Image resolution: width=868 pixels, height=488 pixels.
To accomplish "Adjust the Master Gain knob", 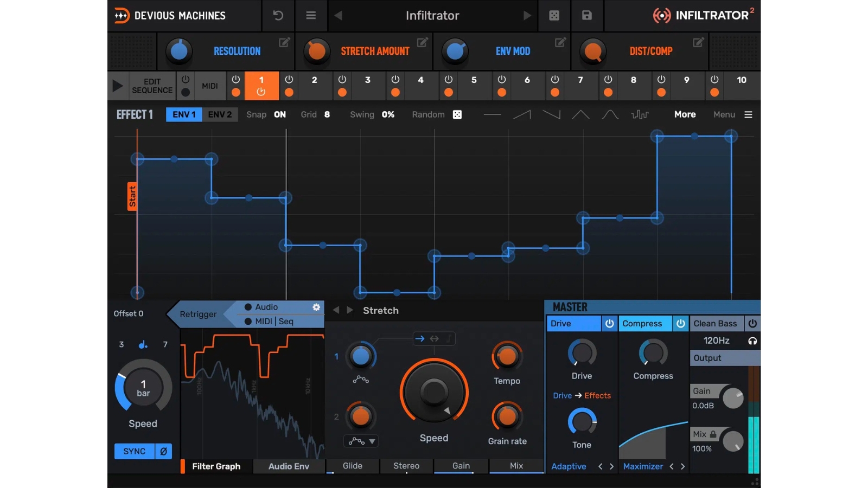I will (733, 398).
